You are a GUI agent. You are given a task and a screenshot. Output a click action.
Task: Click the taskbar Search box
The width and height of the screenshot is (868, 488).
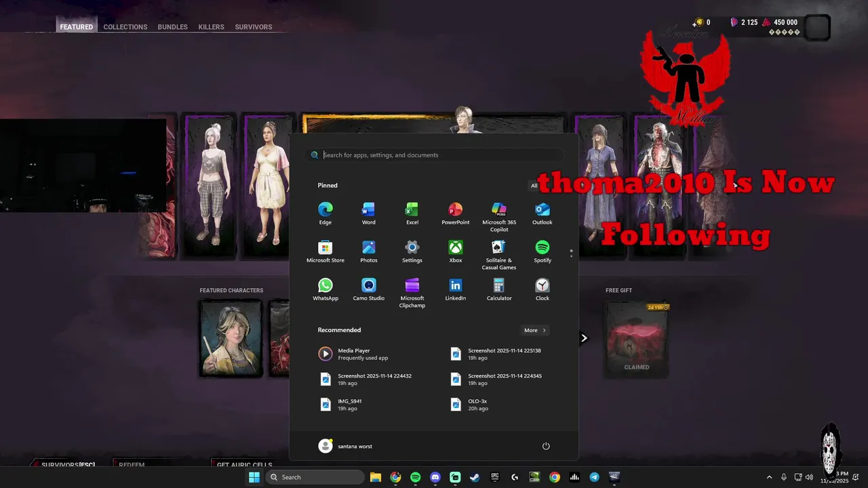point(315,477)
